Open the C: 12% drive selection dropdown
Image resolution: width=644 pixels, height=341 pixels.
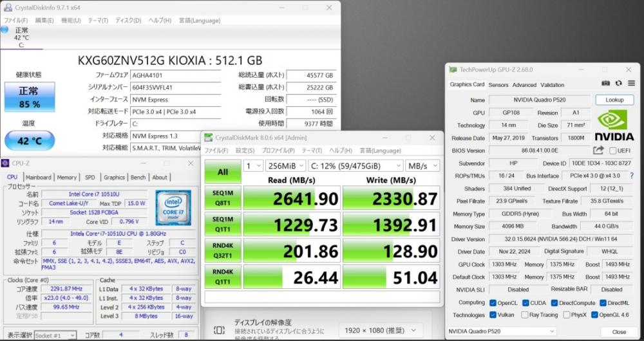[x=355, y=166]
